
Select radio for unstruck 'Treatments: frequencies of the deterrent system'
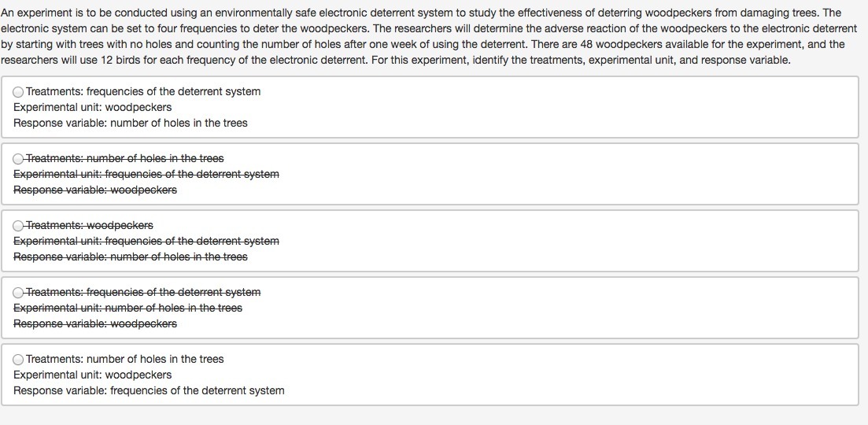point(19,91)
